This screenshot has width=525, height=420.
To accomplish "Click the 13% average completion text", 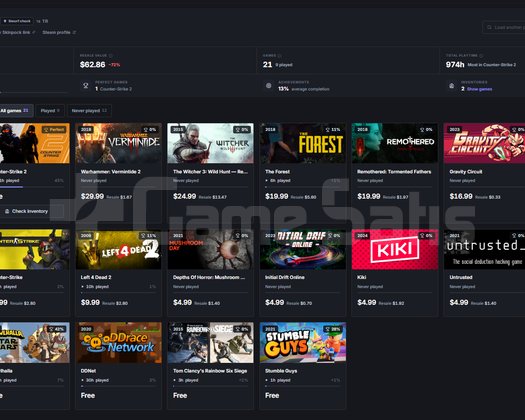I will (304, 89).
